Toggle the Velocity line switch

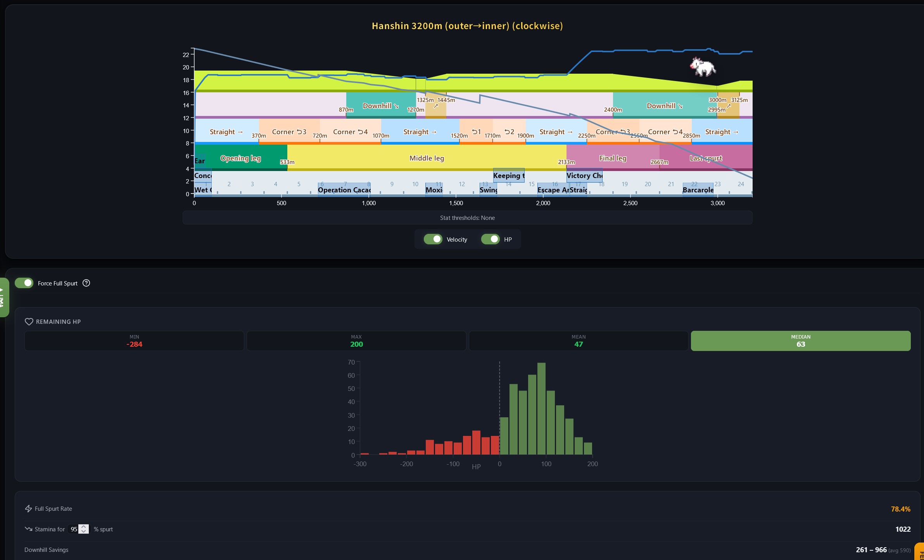[x=433, y=239]
